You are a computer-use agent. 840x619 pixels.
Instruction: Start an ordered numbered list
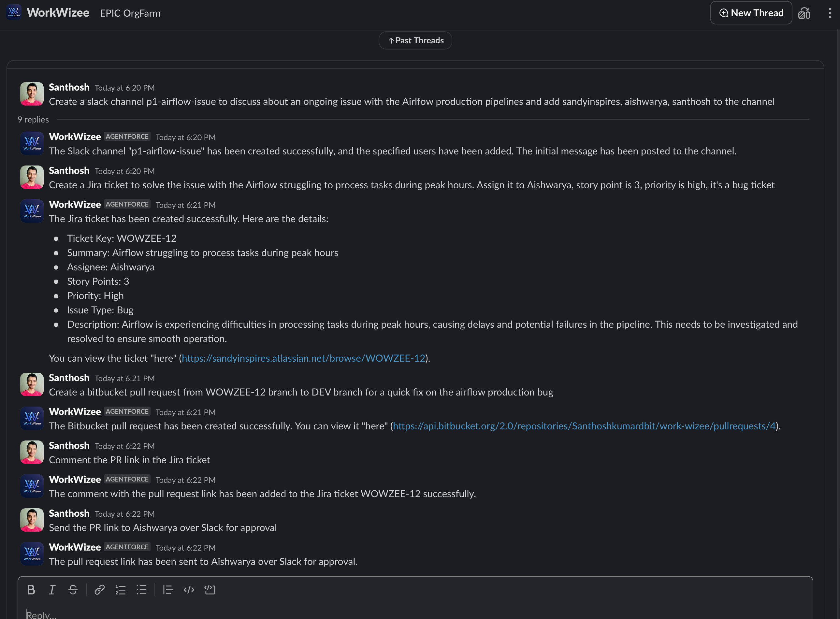point(120,590)
